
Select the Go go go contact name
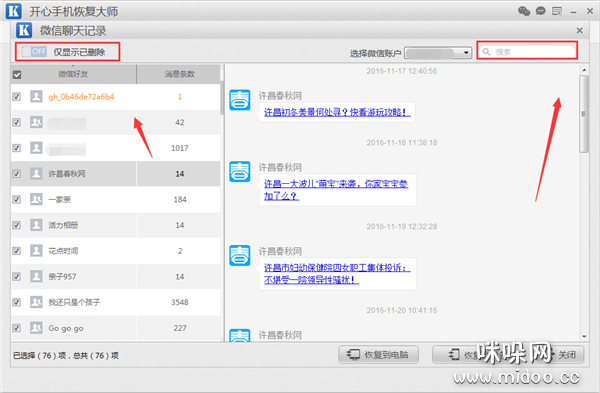click(x=66, y=328)
